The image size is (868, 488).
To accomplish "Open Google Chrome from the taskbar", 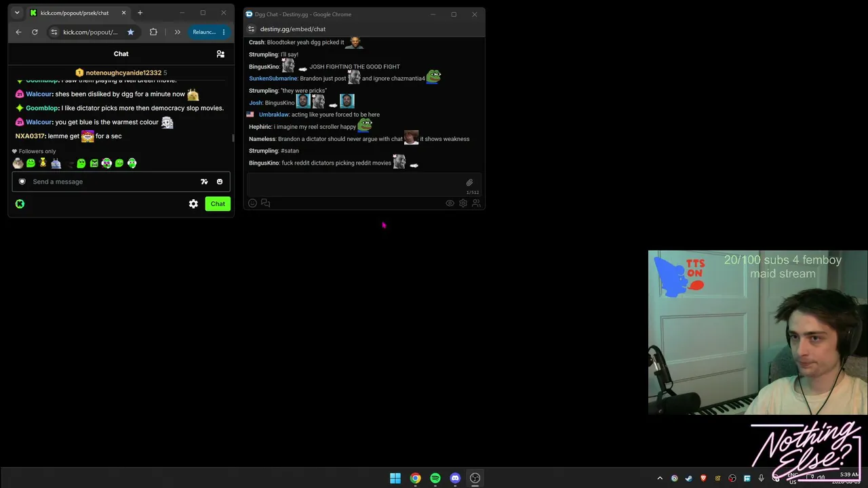I will (415, 478).
